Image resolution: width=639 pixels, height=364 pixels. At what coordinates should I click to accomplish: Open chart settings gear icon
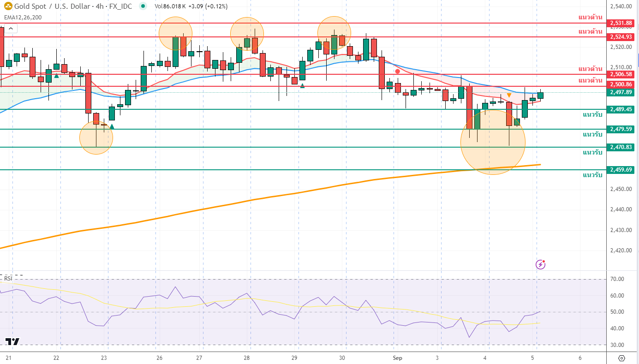[x=621, y=358]
